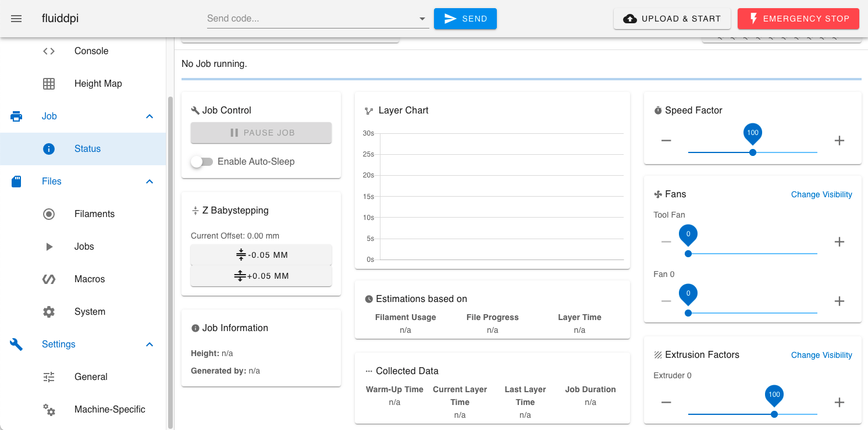Click the Estimations clock icon
Image resolution: width=868 pixels, height=430 pixels.
[369, 299]
